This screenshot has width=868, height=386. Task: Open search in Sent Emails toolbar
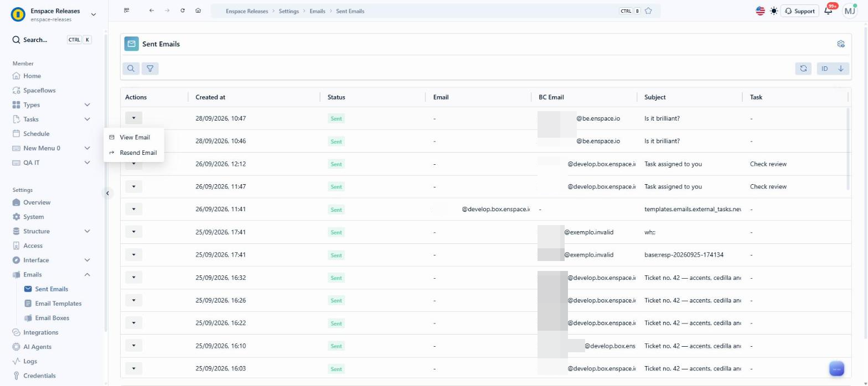(x=131, y=69)
